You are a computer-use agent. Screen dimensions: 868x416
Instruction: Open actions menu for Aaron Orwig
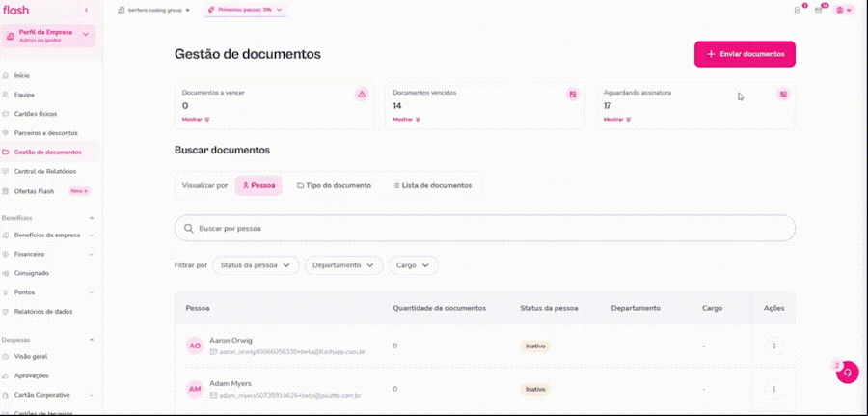coord(773,346)
